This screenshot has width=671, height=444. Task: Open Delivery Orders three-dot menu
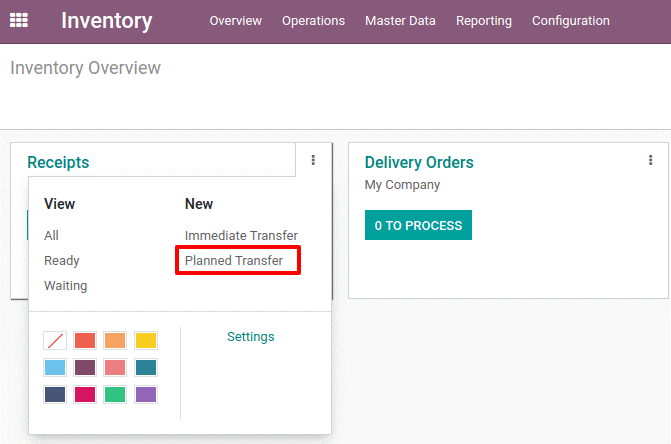pos(650,160)
